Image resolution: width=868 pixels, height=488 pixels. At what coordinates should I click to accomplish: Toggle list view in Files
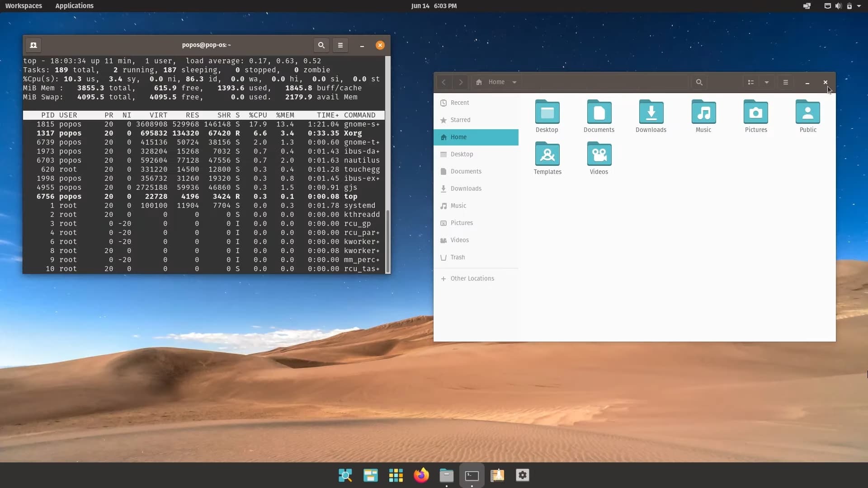(750, 82)
